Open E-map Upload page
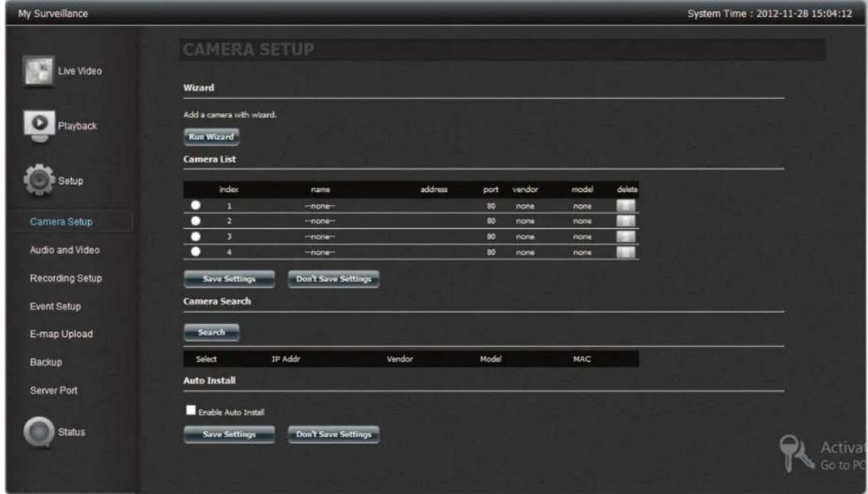 [x=61, y=334]
